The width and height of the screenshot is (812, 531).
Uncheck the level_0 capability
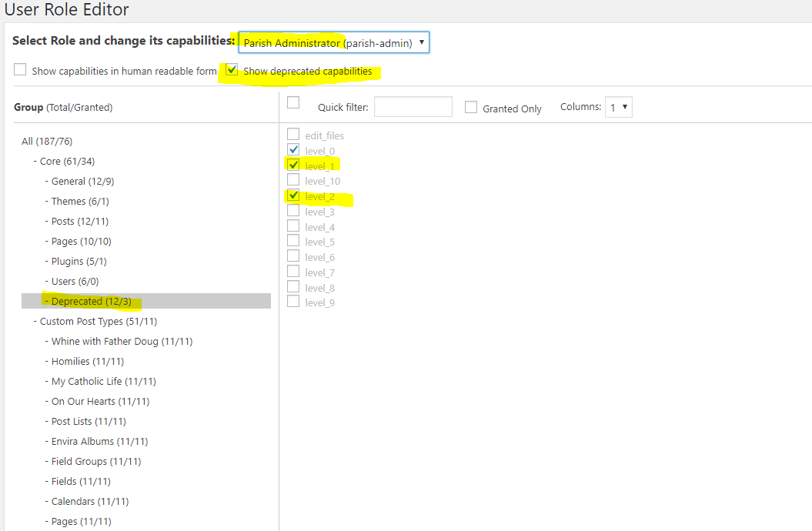[x=293, y=149]
